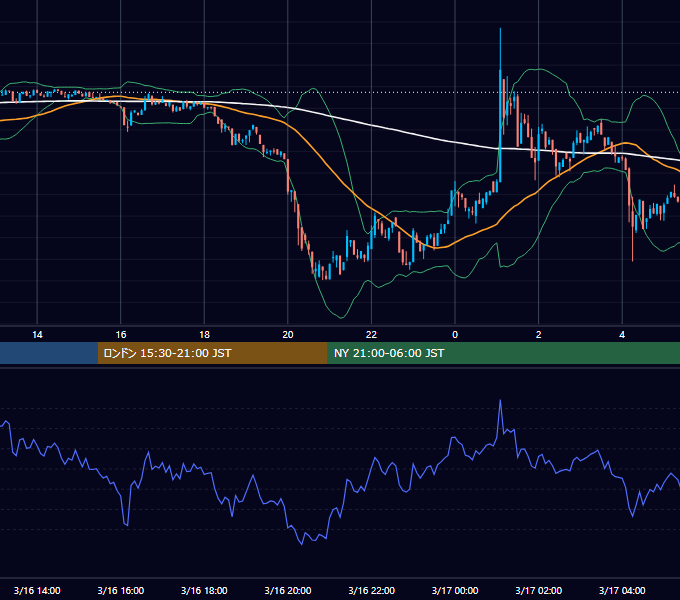Click the oscillator peak after 3/17 01:00

tap(500, 401)
